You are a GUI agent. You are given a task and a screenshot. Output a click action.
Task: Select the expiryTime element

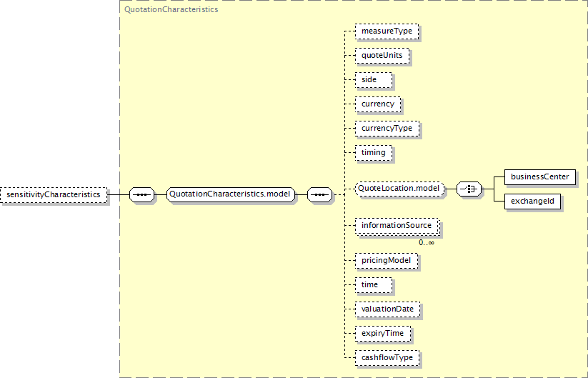[382, 334]
